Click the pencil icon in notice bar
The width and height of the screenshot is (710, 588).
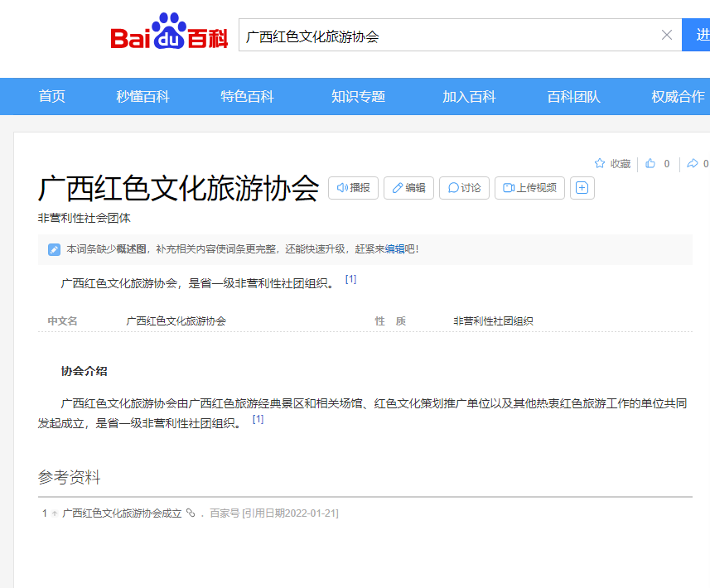point(54,249)
